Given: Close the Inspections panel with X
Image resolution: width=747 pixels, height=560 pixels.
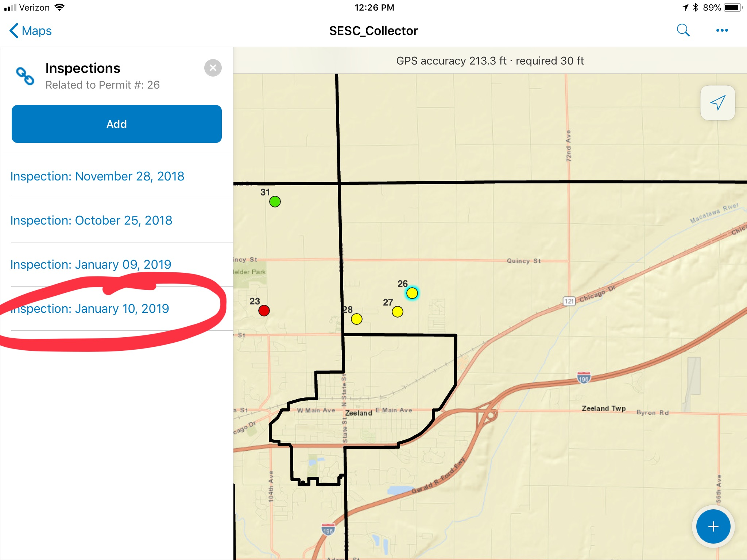Looking at the screenshot, I should click(213, 68).
